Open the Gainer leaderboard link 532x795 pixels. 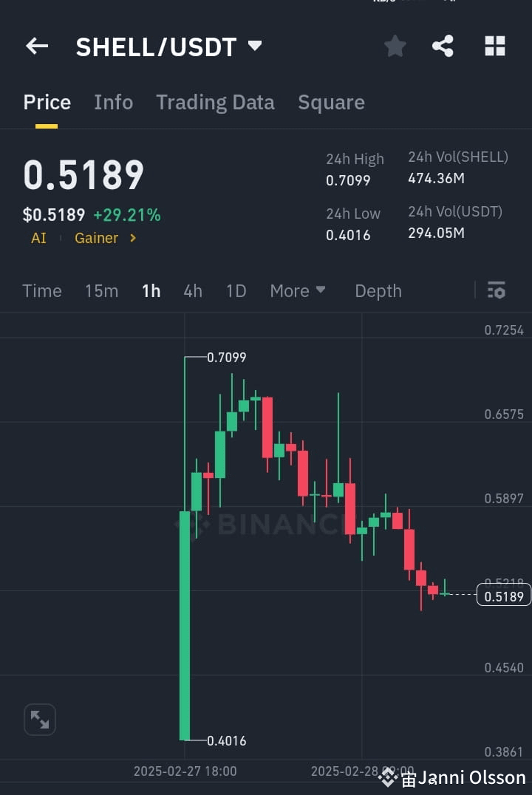coord(96,238)
